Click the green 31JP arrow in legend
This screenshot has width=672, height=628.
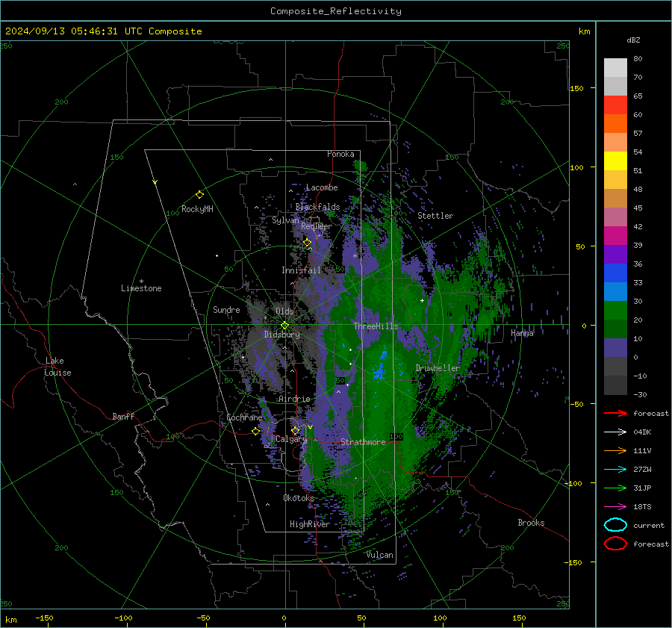[615, 488]
